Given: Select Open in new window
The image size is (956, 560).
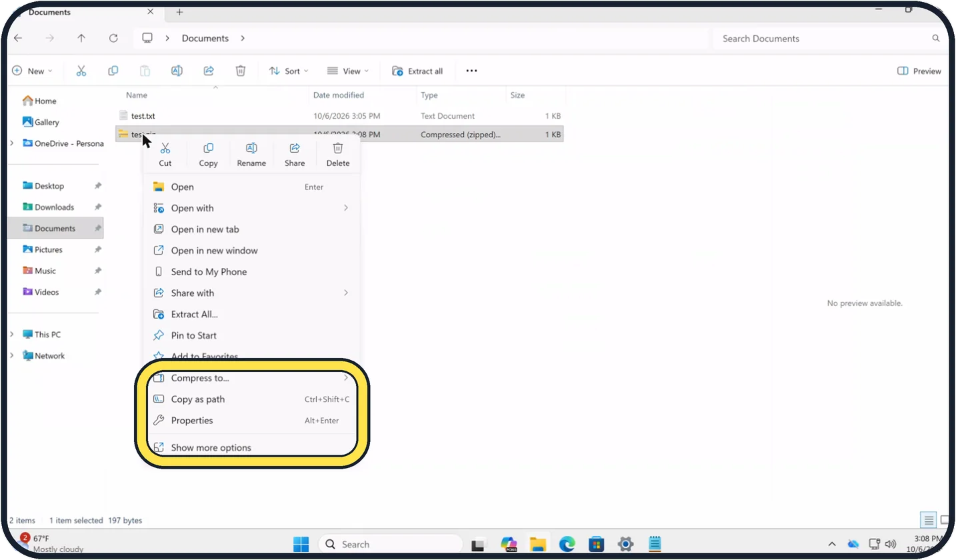Looking at the screenshot, I should [251, 251].
